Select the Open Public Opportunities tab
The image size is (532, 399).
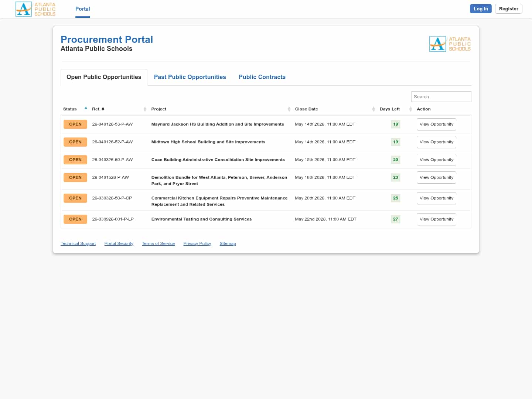pos(104,77)
